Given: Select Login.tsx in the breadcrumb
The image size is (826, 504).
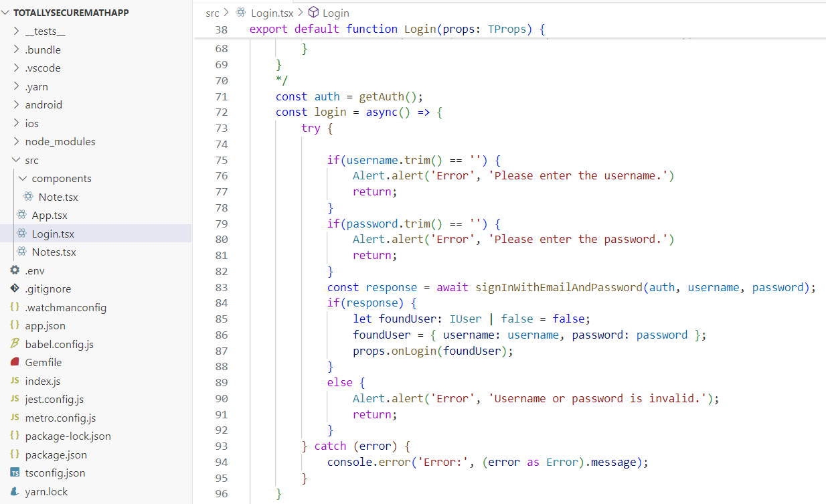Looking at the screenshot, I should click(272, 13).
